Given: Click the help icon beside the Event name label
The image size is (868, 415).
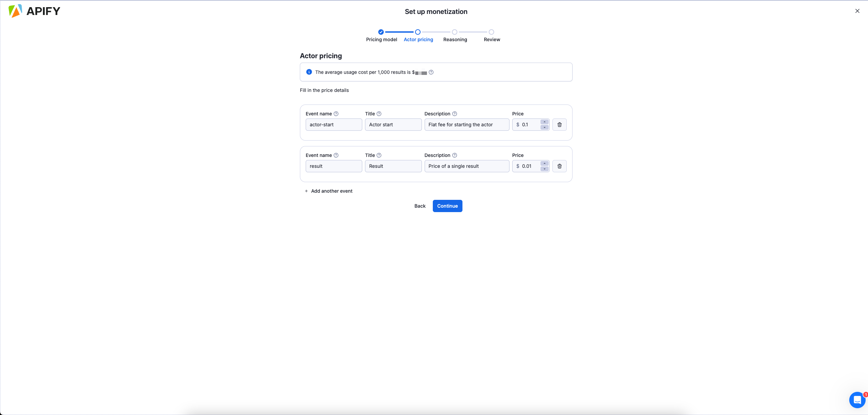Looking at the screenshot, I should click(336, 113).
